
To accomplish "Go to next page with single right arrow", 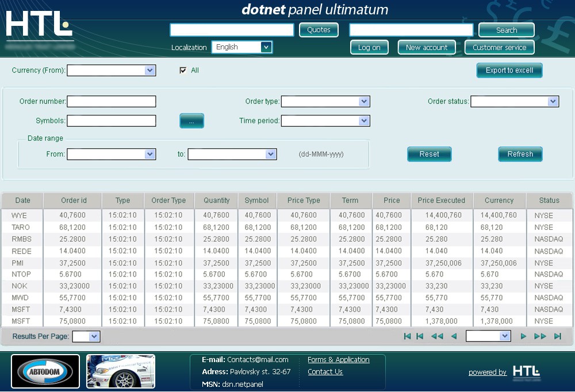I will [523, 336].
